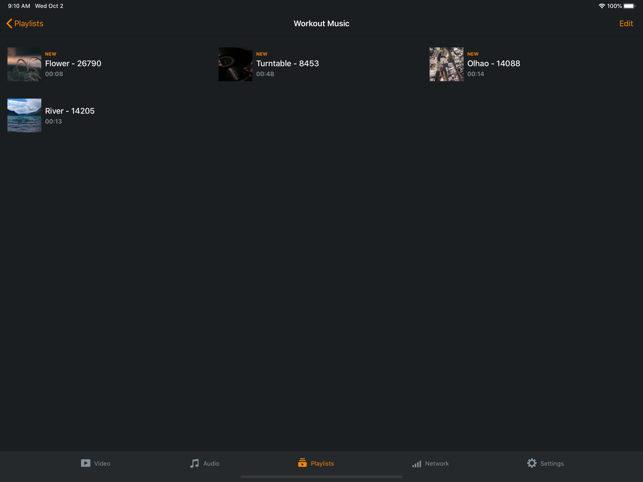Open the Audio music note icon
This screenshot has width=643, height=482.
[194, 463]
